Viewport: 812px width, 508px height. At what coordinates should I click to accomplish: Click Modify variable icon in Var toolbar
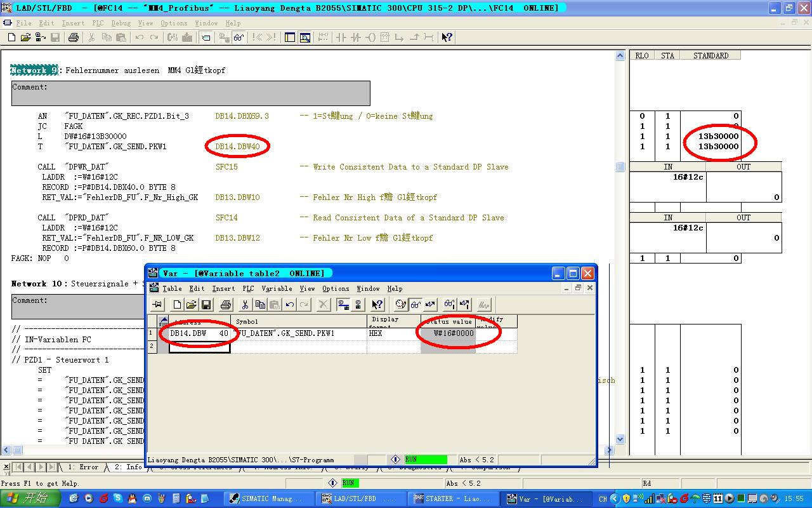(x=431, y=305)
